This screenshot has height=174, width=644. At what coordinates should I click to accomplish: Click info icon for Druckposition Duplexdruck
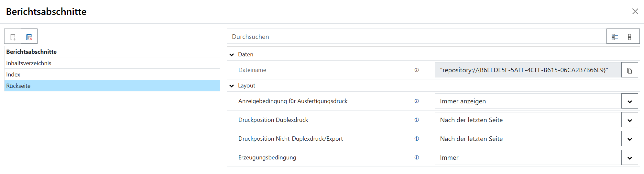[417, 120]
